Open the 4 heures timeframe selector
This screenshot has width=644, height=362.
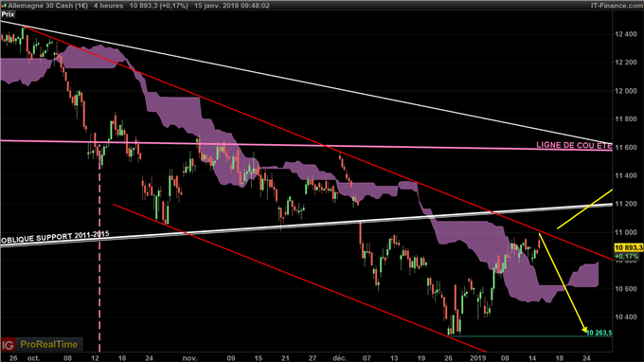pyautogui.click(x=108, y=6)
